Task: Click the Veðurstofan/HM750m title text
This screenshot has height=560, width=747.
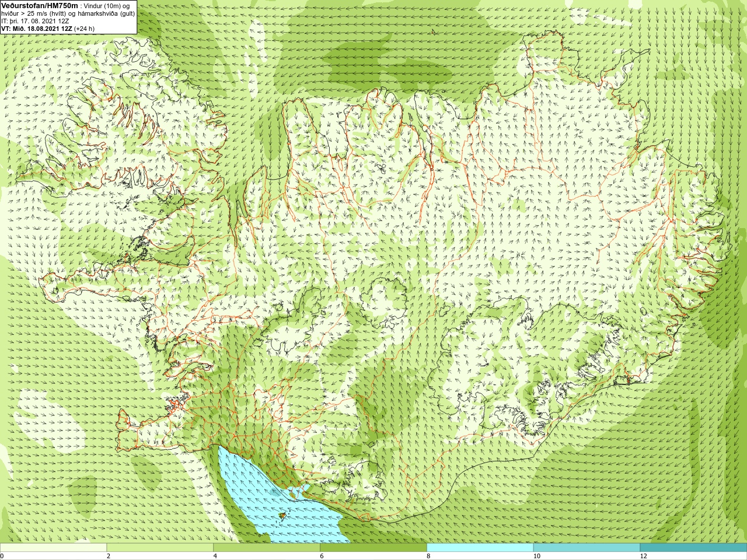Action: (x=39, y=5)
